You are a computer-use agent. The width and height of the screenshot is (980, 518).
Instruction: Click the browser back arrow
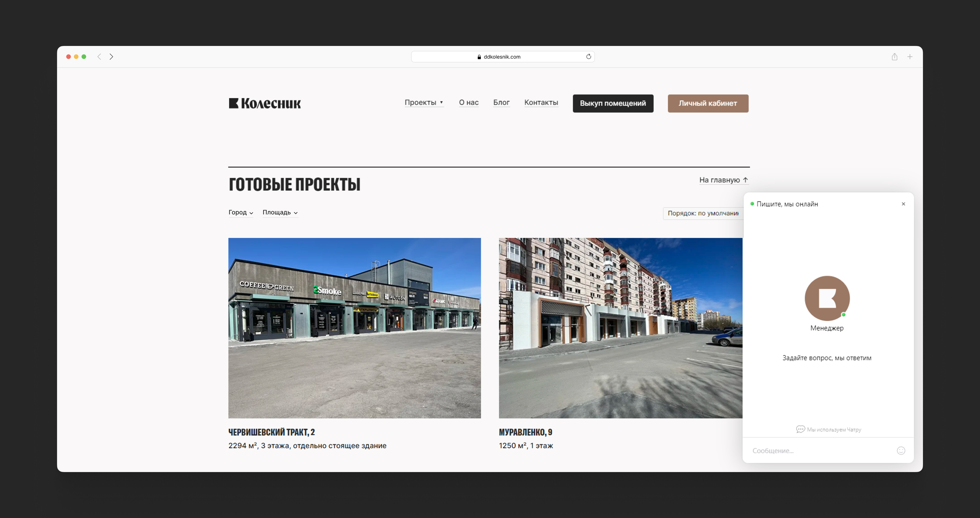(99, 57)
